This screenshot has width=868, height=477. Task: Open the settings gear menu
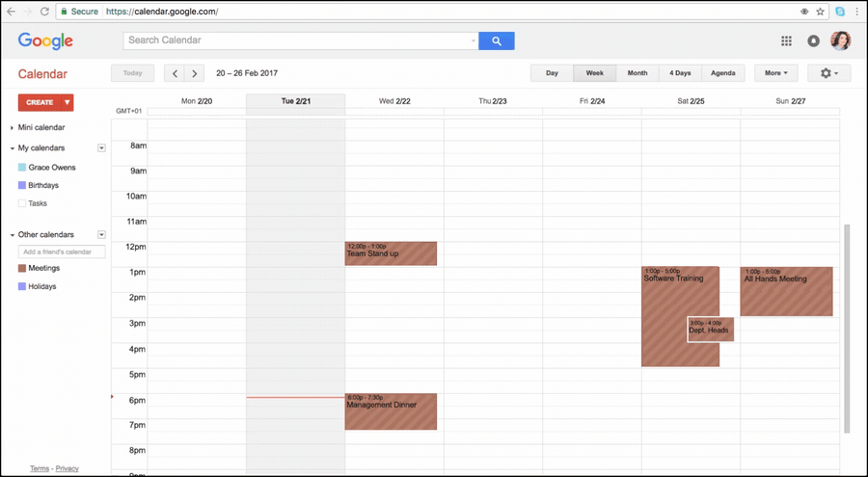828,73
